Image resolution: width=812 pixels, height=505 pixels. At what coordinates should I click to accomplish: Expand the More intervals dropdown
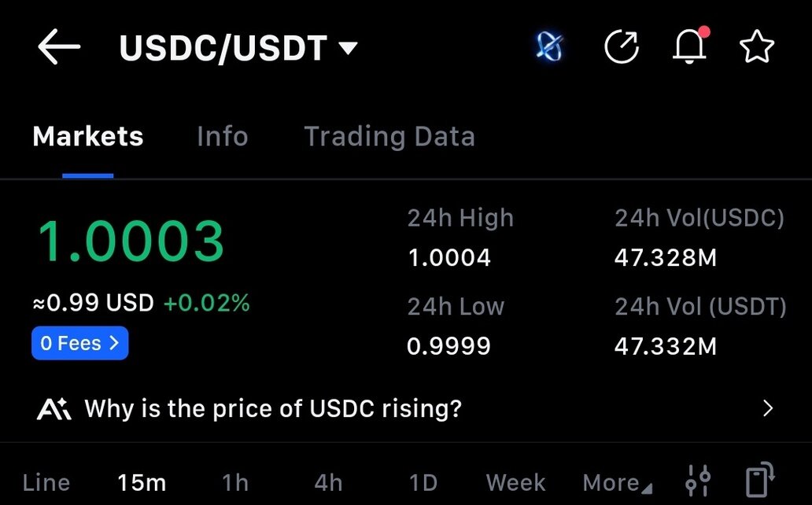coord(617,482)
